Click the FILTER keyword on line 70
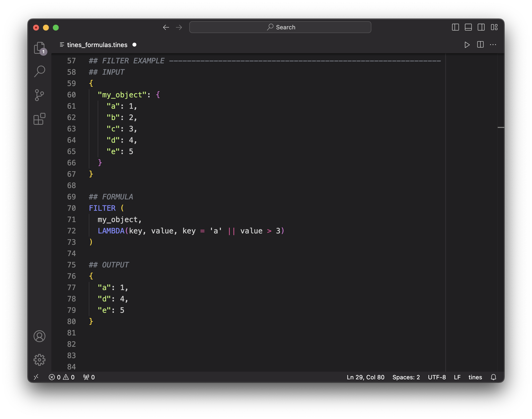Screen dimensions: 532x419 pyautogui.click(x=102, y=208)
